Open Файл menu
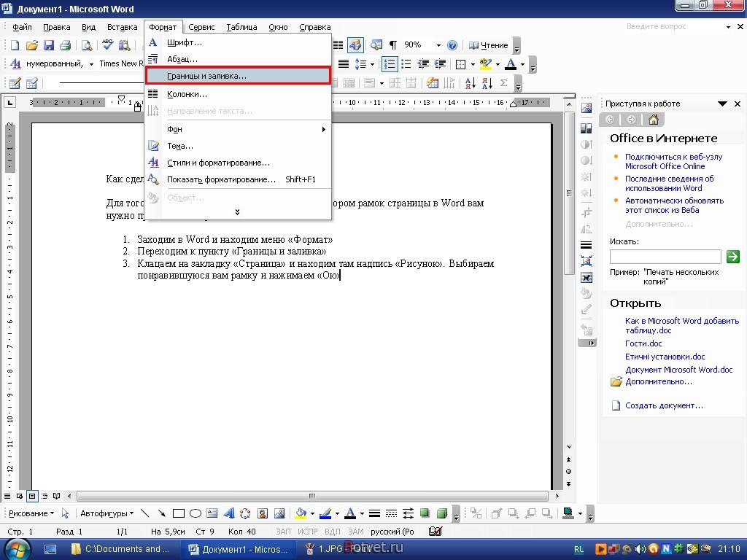The height and width of the screenshot is (560, 747). (x=22, y=27)
